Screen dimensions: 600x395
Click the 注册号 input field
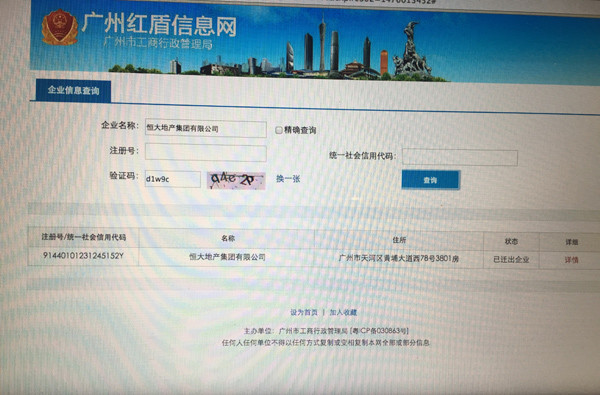tap(205, 152)
